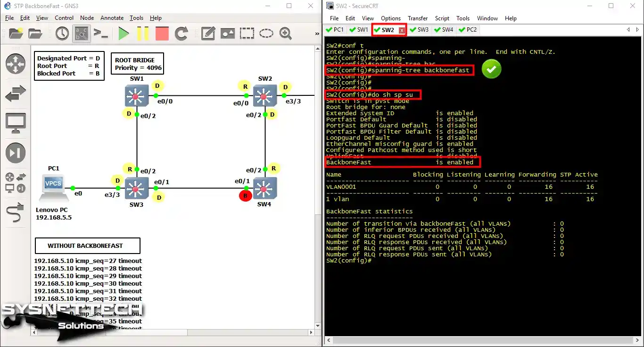Open GNS3 File menu
644x347 pixels.
tap(9, 18)
